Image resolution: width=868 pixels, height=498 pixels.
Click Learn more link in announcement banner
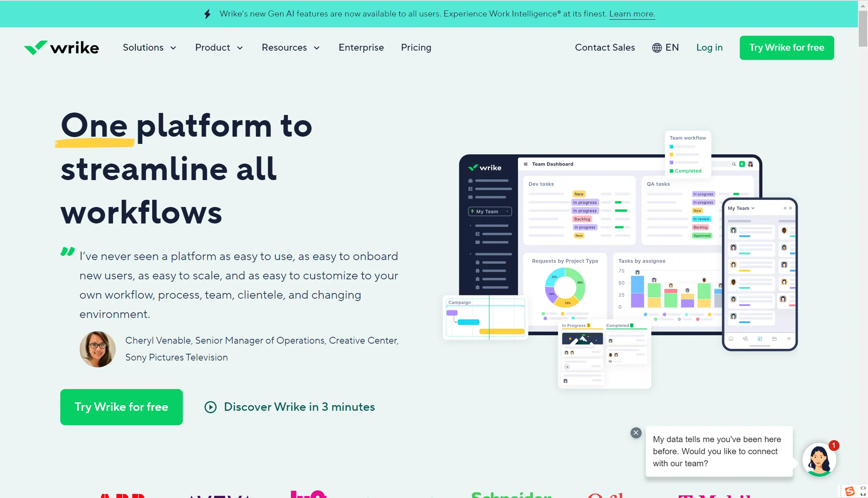coord(632,13)
